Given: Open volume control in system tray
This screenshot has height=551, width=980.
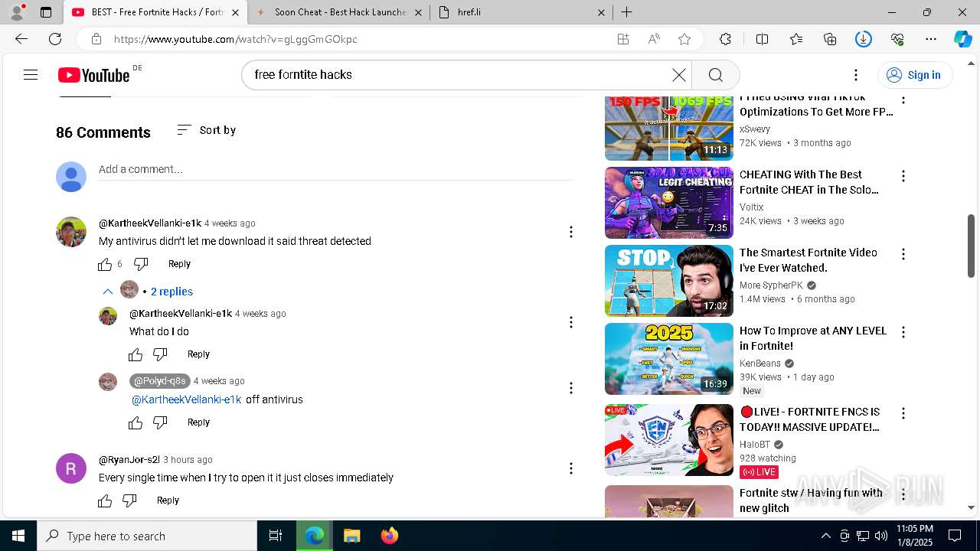Looking at the screenshot, I should click(881, 536).
